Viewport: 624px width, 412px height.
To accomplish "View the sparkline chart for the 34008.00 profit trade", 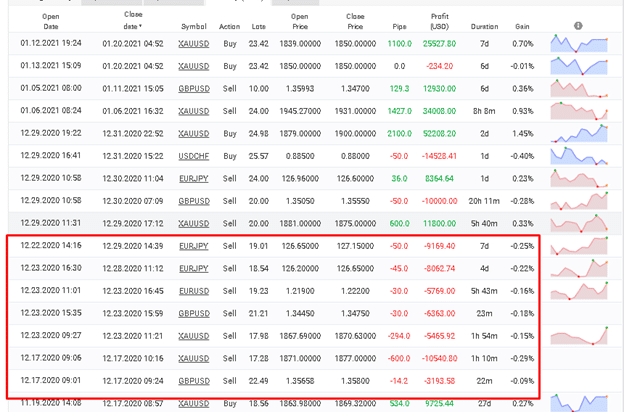I will coord(579,111).
